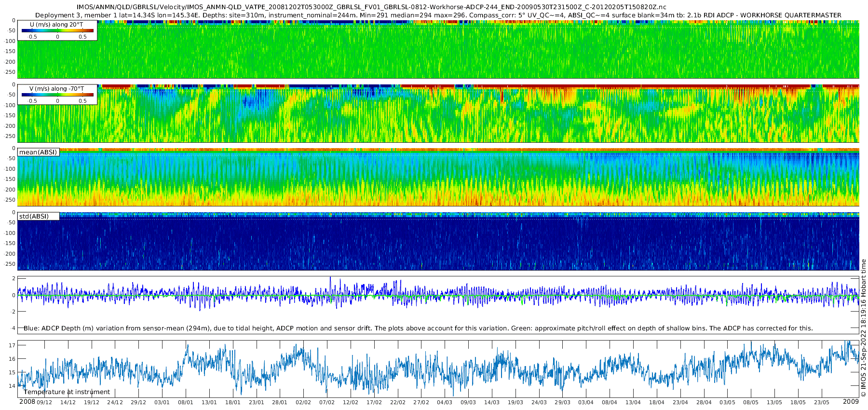Click the 03/04 date tick on time axis
The image size is (868, 410).
pyautogui.click(x=586, y=402)
